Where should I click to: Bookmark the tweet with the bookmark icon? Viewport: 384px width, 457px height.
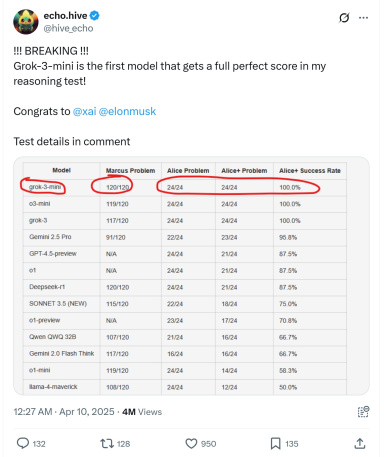point(275,444)
